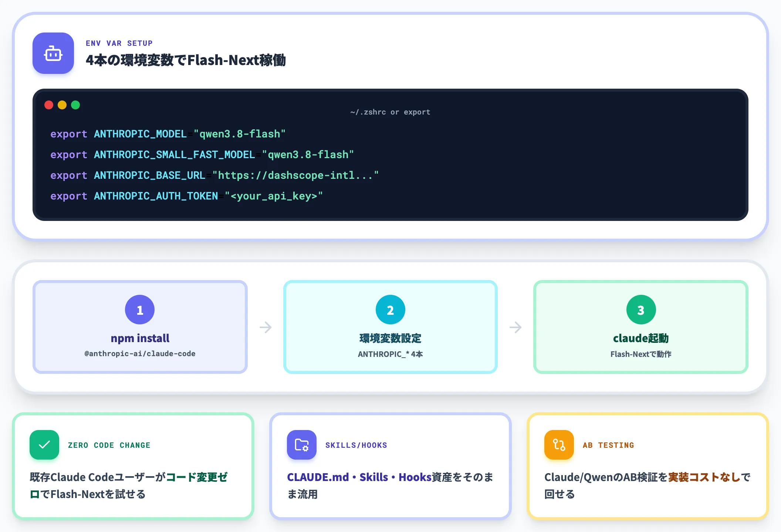Click the step 2 number circle
Image resolution: width=781 pixels, height=532 pixels.
click(x=390, y=310)
